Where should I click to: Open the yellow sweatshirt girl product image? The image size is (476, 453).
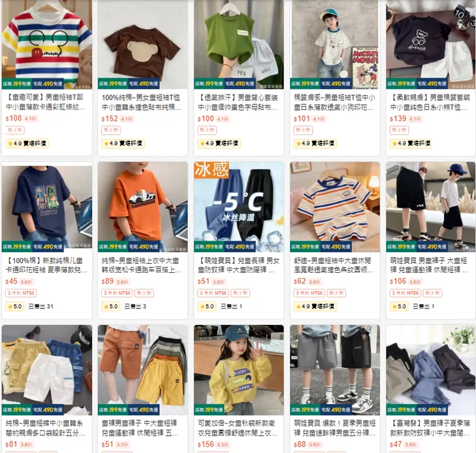point(239,370)
